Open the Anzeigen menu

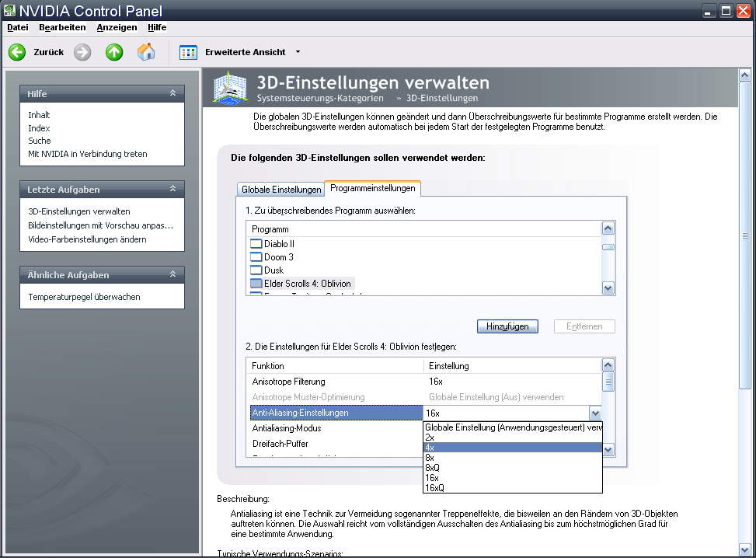coord(117,27)
